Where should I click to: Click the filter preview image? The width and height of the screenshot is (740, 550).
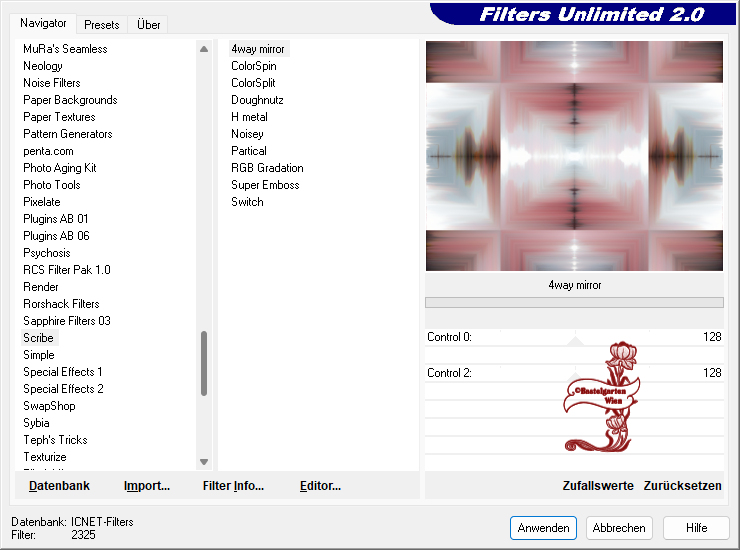[574, 156]
